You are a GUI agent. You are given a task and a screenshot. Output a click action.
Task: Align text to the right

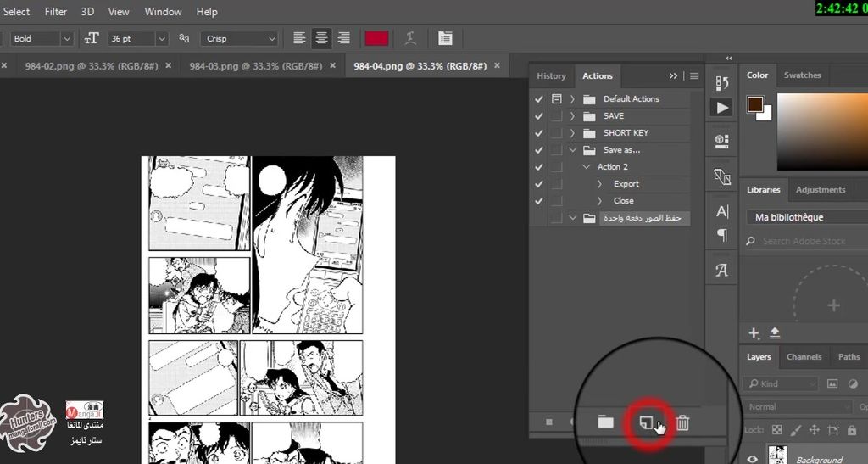[x=344, y=38]
